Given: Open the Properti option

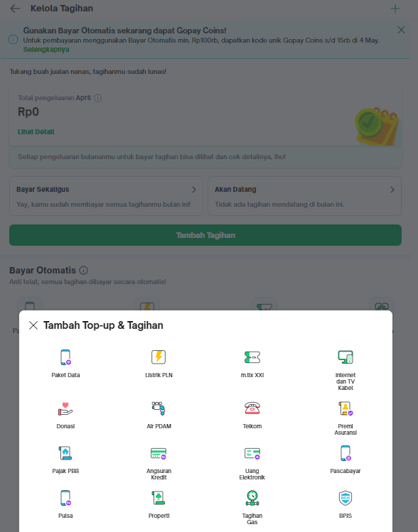Looking at the screenshot, I should (159, 498).
